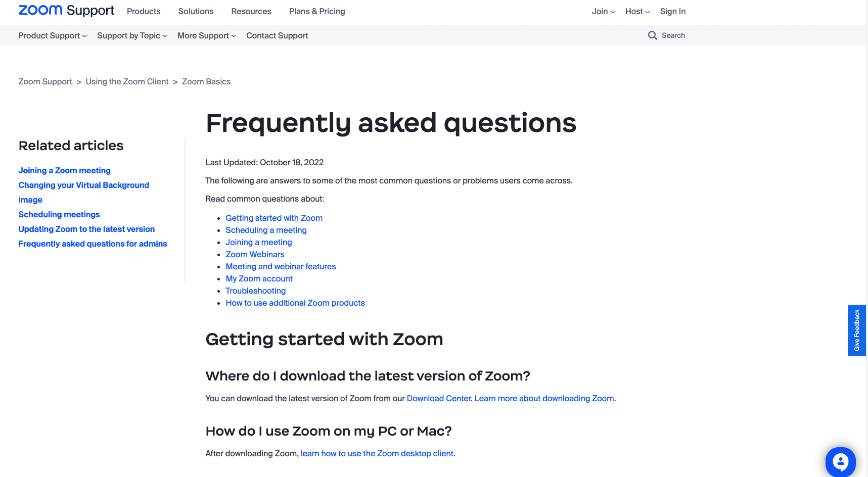Open the Download Center link
Image resolution: width=868 pixels, height=477 pixels.
439,398
